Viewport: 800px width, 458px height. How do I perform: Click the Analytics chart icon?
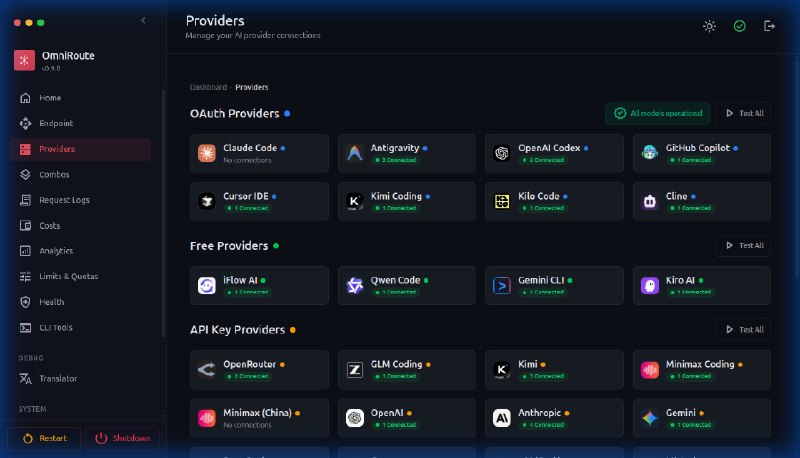[x=25, y=250]
